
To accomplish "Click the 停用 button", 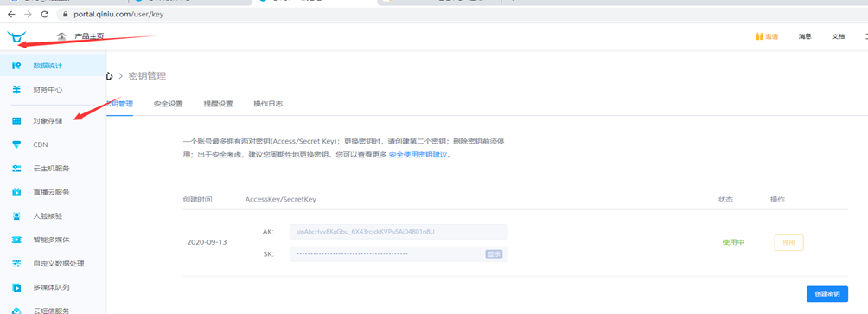I will 788,242.
